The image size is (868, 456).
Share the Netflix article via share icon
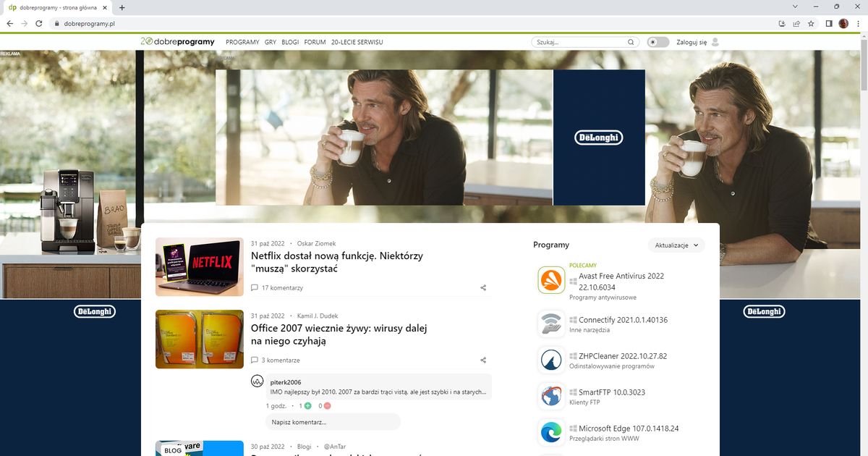pyautogui.click(x=483, y=287)
